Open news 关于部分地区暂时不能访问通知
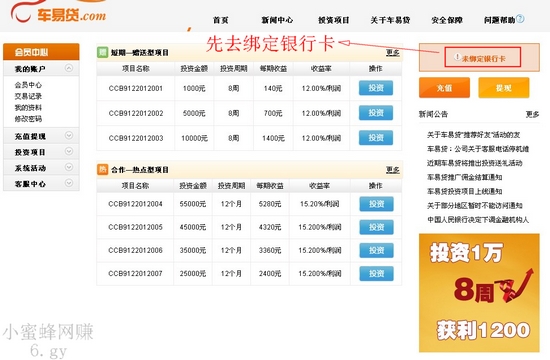The height and width of the screenshot is (360, 550). (475, 205)
